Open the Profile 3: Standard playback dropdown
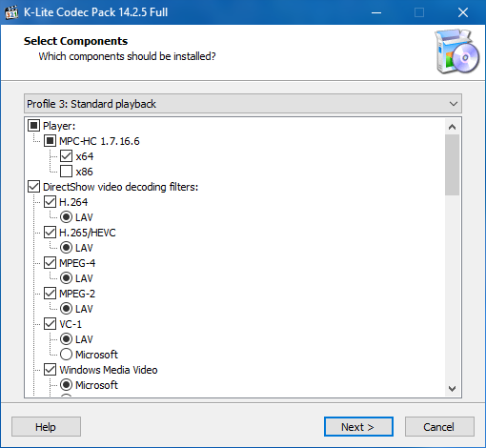Viewport: 486px width, 448px height. click(243, 104)
